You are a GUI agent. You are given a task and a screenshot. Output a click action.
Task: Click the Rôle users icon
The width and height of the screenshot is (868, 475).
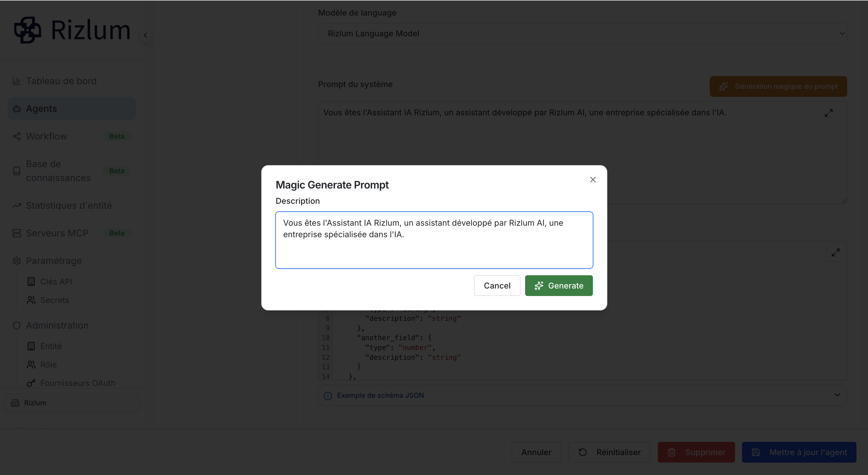click(x=31, y=365)
